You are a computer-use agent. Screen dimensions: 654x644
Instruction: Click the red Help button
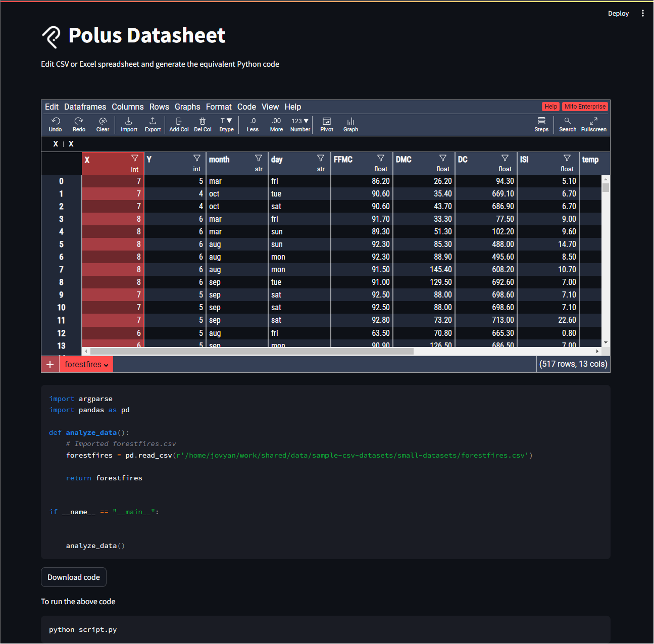[551, 107]
